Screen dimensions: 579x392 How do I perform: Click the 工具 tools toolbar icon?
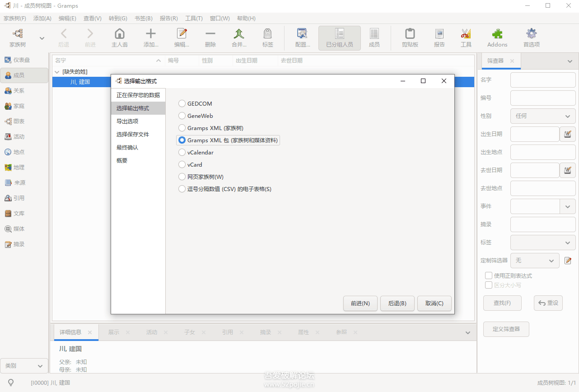(x=466, y=34)
